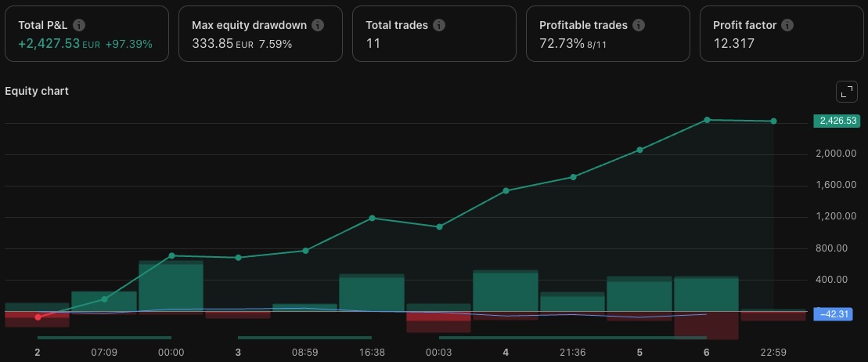Click the 07:09 time axis label
Image resolution: width=868 pixels, height=362 pixels.
104,353
